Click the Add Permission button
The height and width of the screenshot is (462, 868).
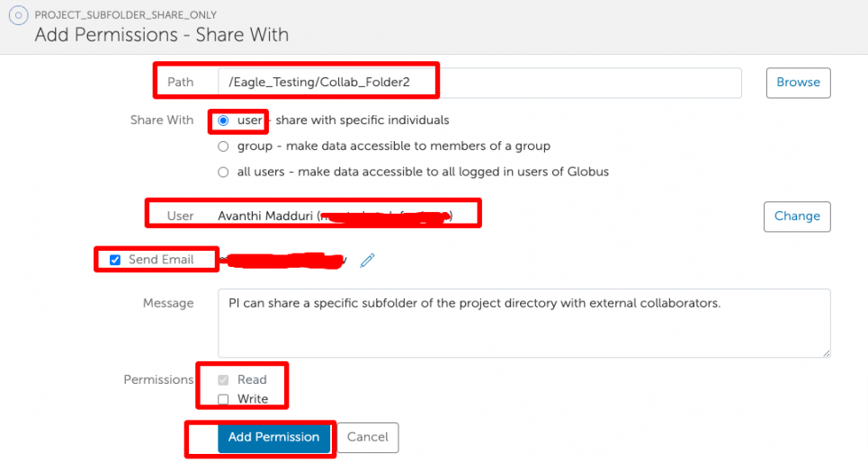[273, 437]
